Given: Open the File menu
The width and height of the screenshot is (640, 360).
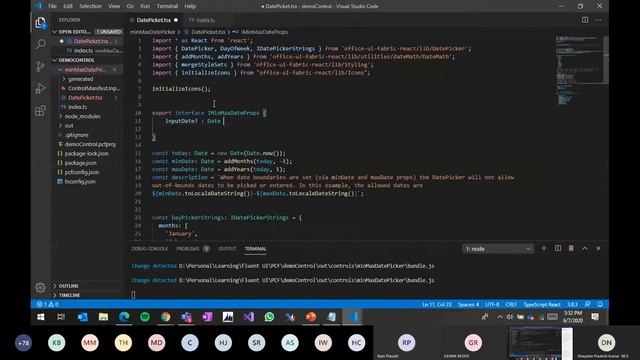Looking at the screenshot, I should (53, 6).
